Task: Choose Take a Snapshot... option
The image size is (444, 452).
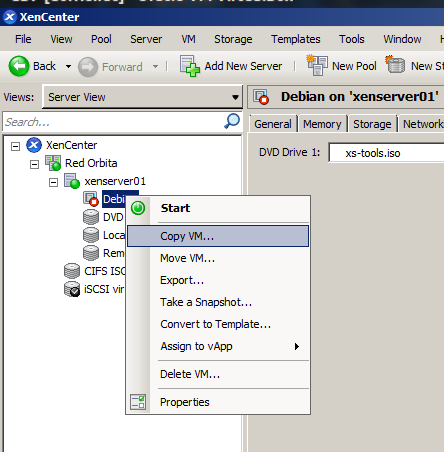Action: 218,302
